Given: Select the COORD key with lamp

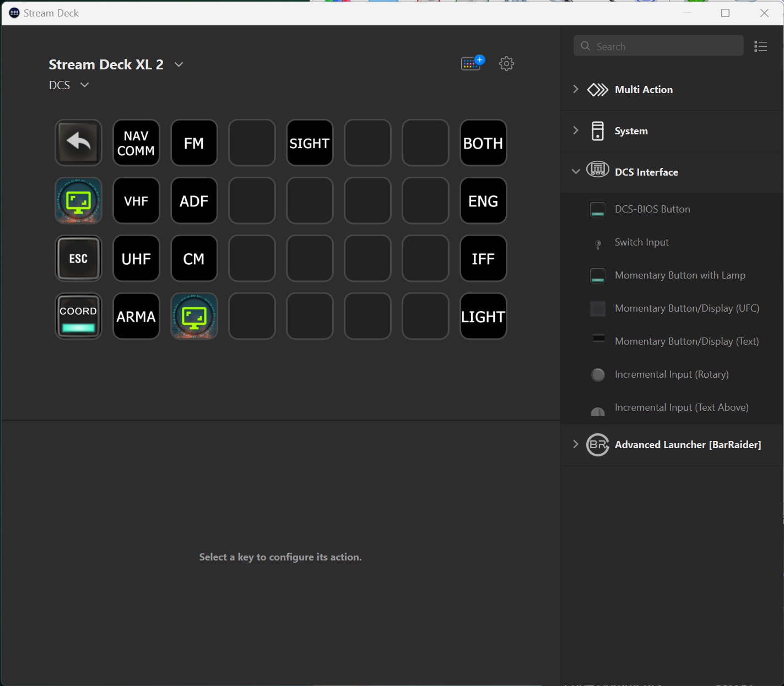Looking at the screenshot, I should pos(78,316).
